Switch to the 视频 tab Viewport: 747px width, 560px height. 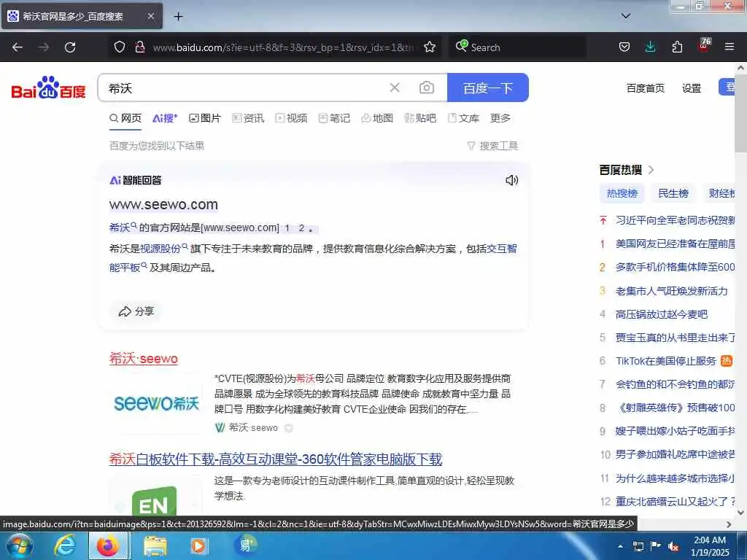pyautogui.click(x=291, y=118)
